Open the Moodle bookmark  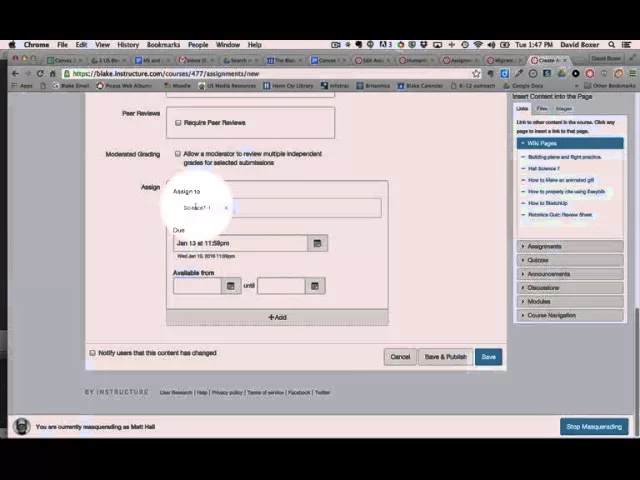click(x=178, y=86)
